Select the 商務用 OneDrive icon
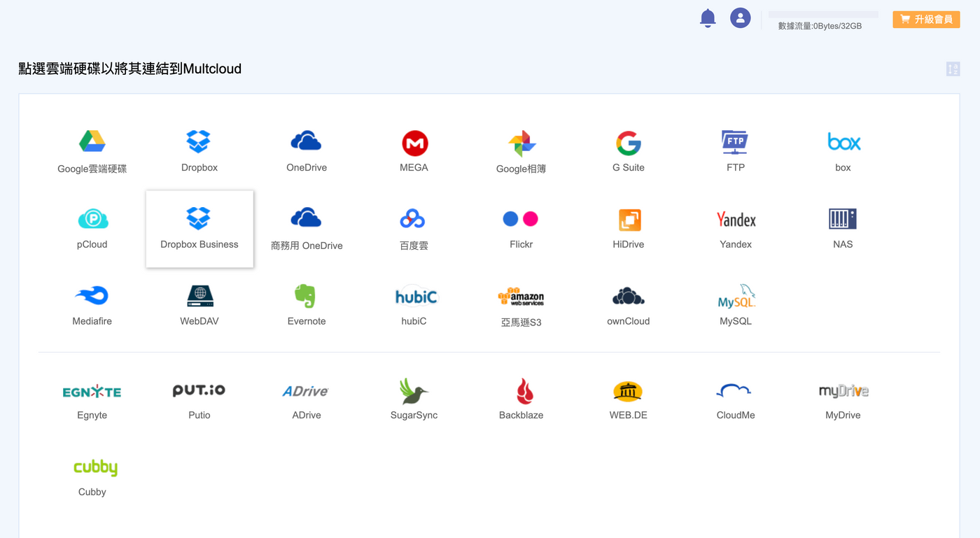The height and width of the screenshot is (538, 980). click(306, 218)
